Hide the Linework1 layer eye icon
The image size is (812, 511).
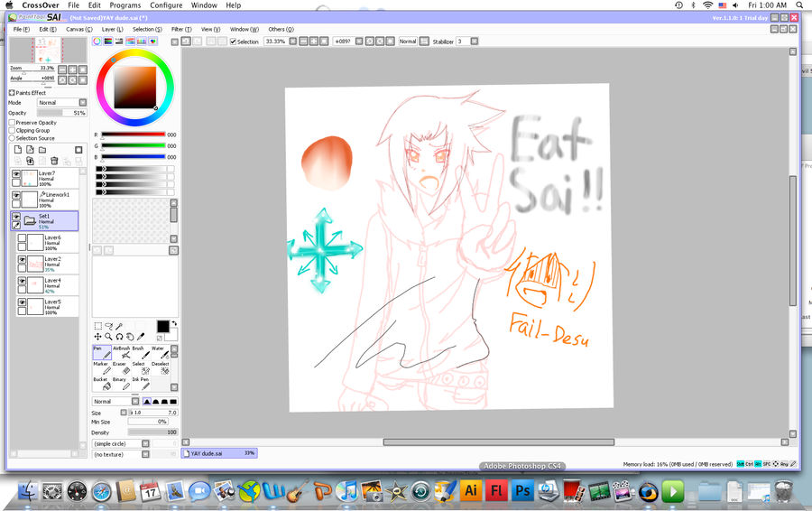click(x=16, y=195)
